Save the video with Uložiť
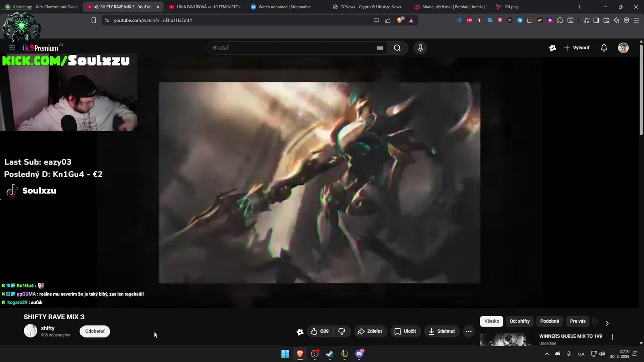644x362 pixels. [x=405, y=331]
